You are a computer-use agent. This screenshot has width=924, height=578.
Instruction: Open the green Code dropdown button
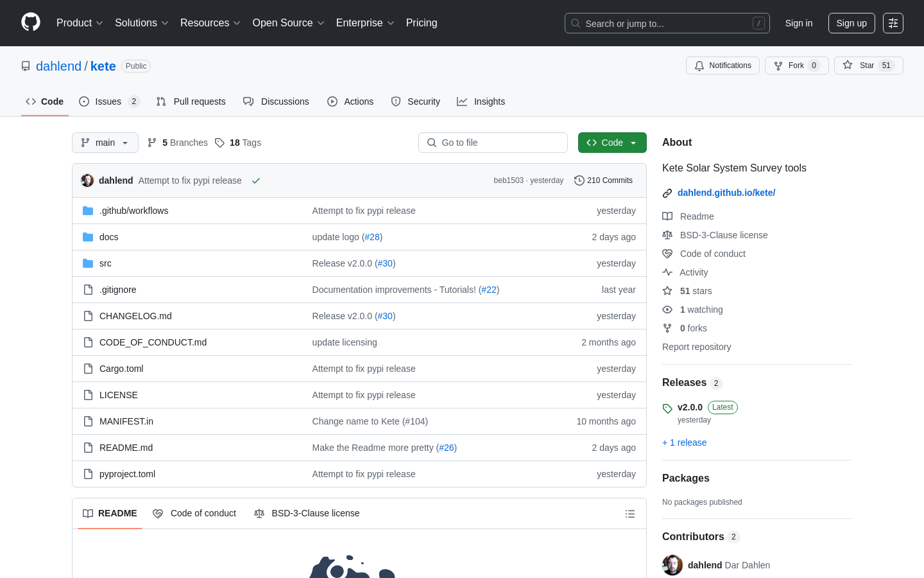pos(612,143)
